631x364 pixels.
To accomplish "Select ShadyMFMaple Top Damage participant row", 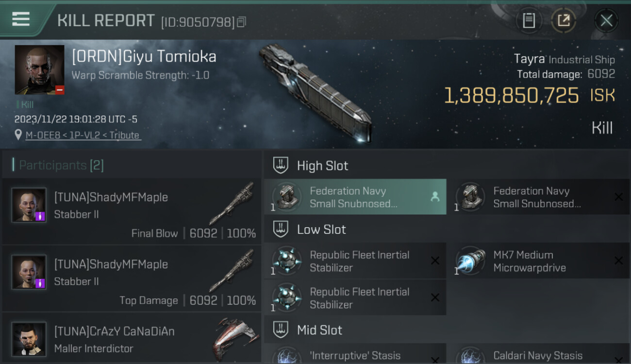I will point(132,279).
